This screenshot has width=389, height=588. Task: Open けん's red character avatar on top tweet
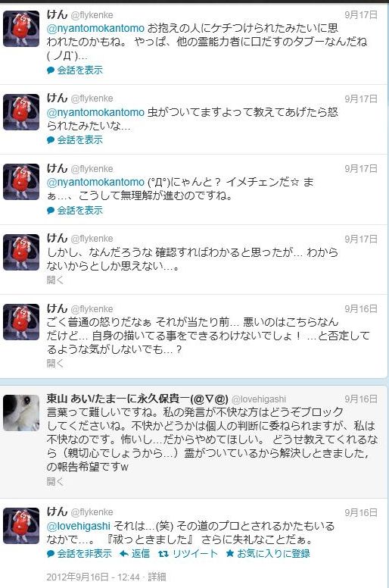point(21,29)
